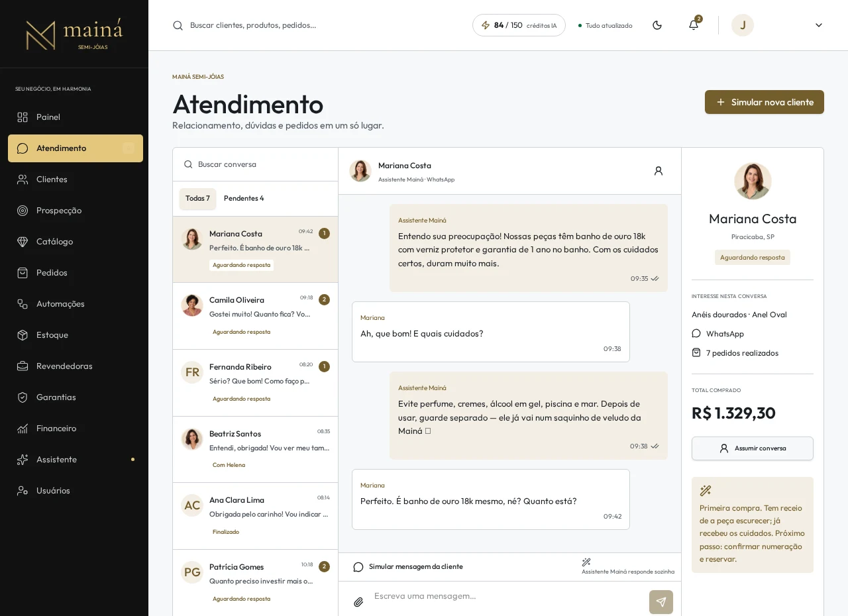This screenshot has height=616, width=848.
Task: Toggle dark mode moon icon
Action: pyautogui.click(x=657, y=25)
